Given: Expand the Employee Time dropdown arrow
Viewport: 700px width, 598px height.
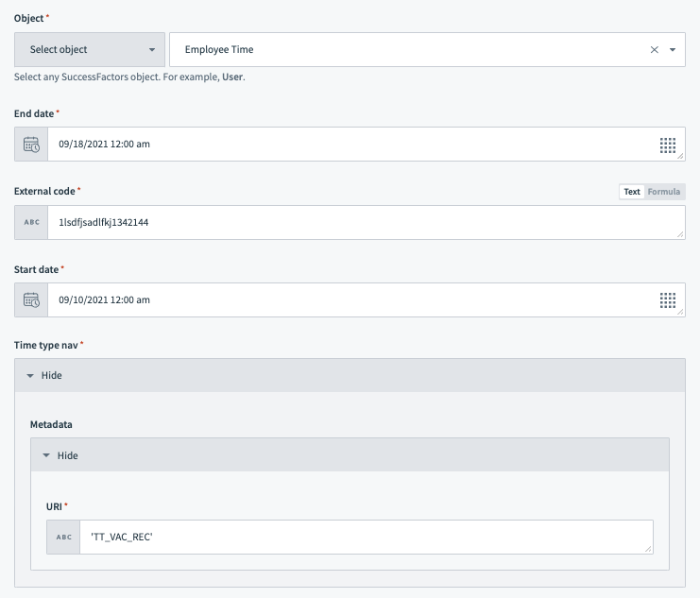Looking at the screenshot, I should [673, 50].
